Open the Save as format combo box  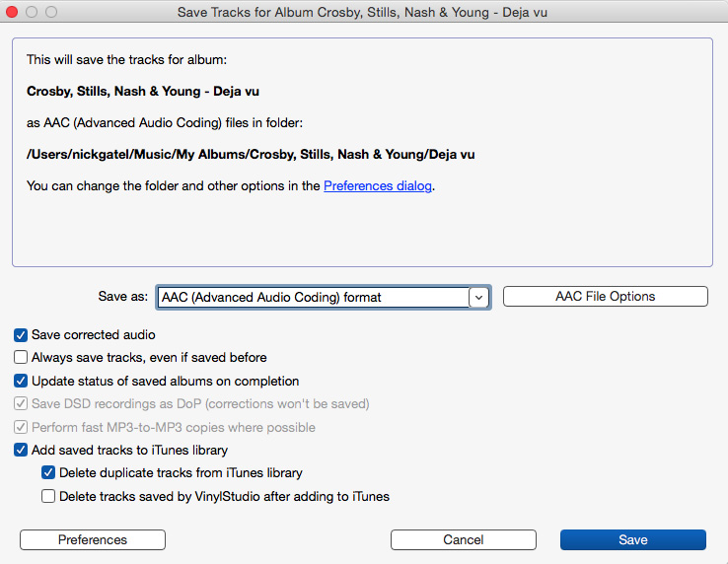312,297
